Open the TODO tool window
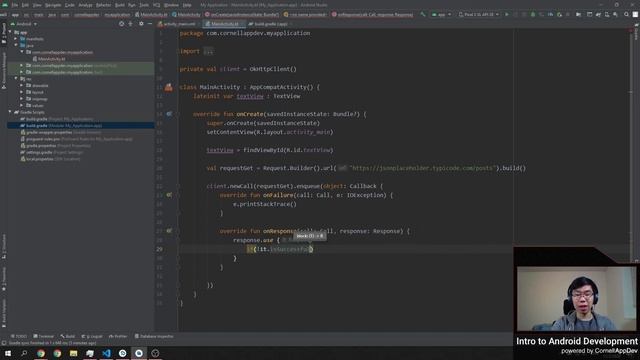 pos(19,336)
